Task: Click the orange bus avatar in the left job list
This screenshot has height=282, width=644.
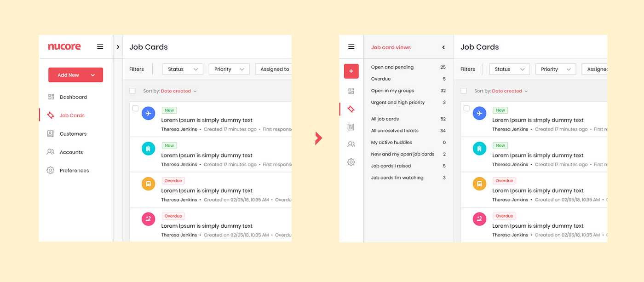Action: (148, 184)
